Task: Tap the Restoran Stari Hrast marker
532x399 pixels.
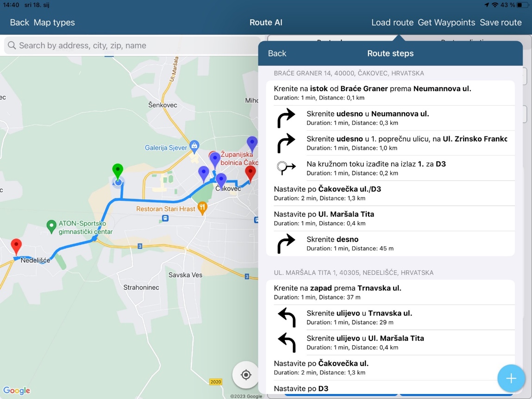Action: click(x=202, y=208)
